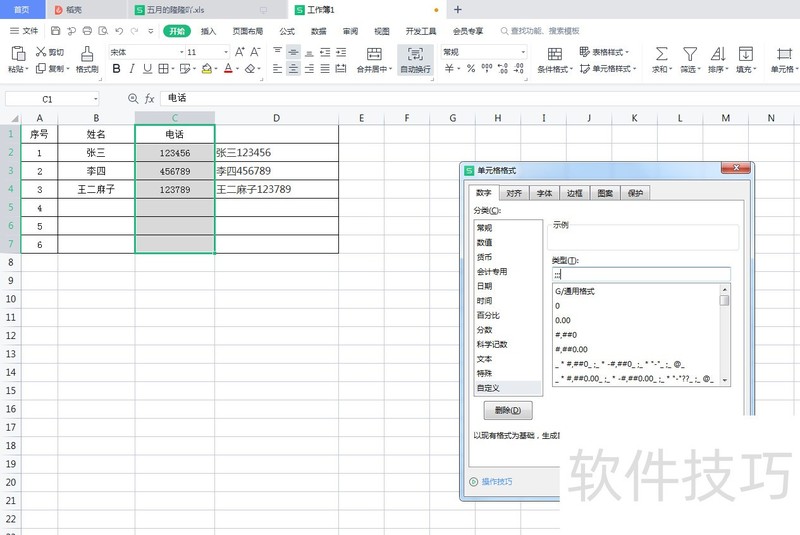Viewport: 800px width, 535px height.
Task: Click the fx insert function icon
Action: 149,98
